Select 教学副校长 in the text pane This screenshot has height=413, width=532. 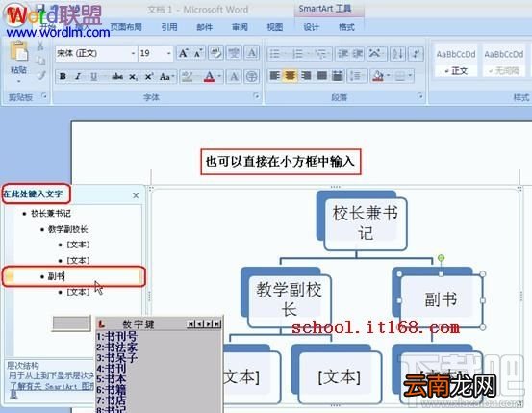tap(68, 229)
